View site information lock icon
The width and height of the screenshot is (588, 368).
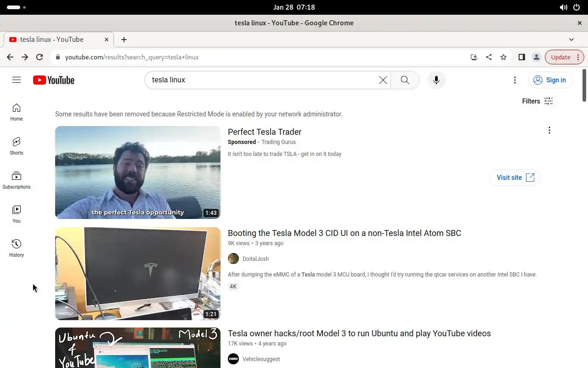(58, 57)
